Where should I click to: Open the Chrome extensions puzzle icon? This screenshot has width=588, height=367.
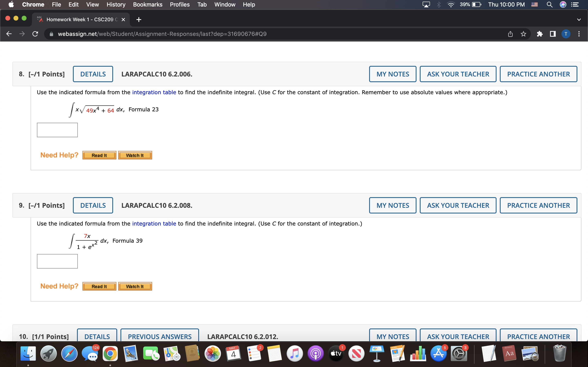coord(540,34)
